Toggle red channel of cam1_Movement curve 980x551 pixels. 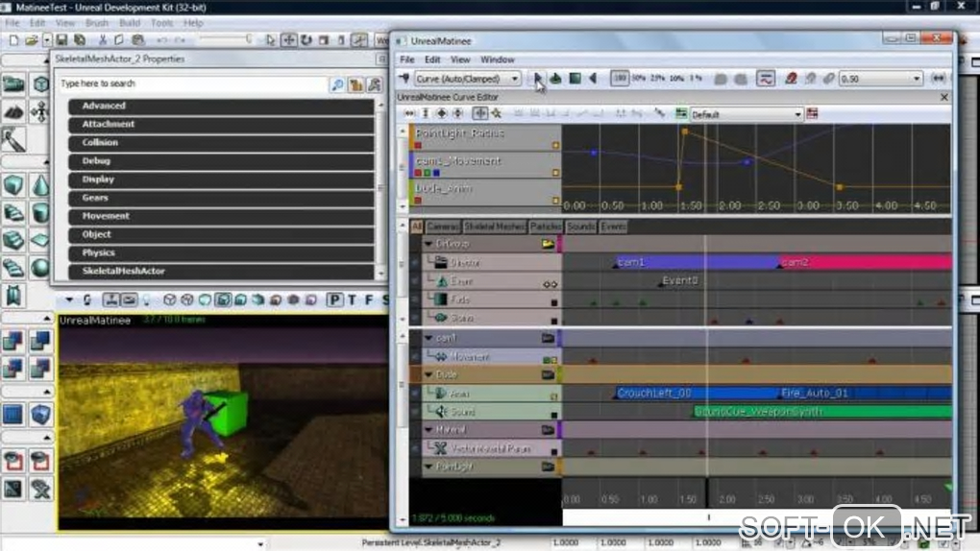tap(418, 173)
